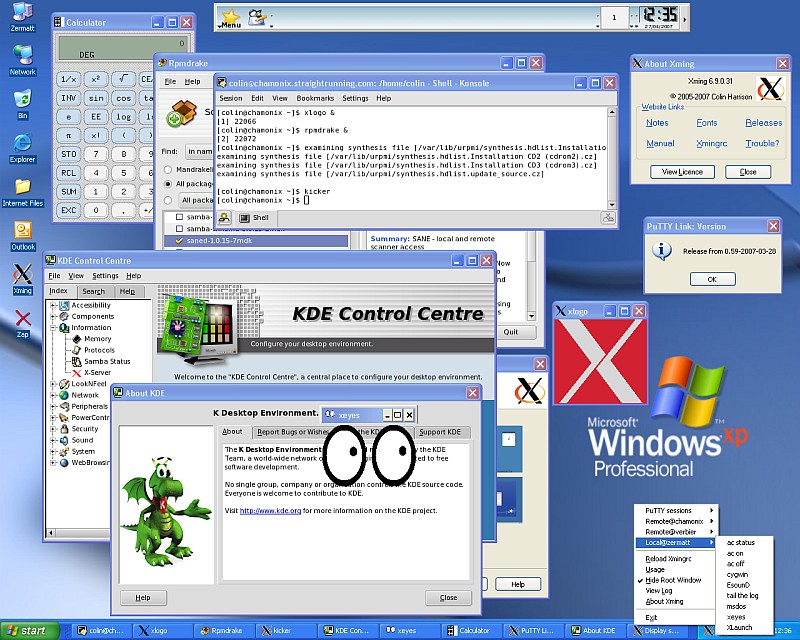
Task: Click the new session icon in Konsole
Action: click(224, 218)
